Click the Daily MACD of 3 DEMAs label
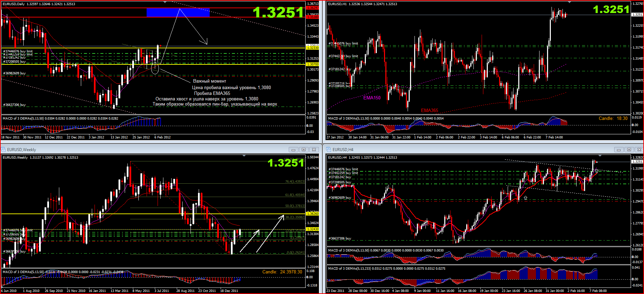This screenshot has height=294, width=644. [60, 119]
